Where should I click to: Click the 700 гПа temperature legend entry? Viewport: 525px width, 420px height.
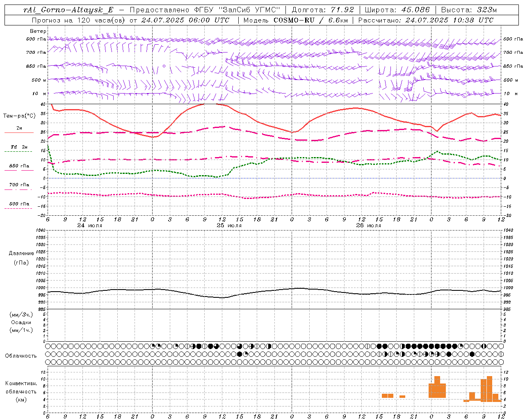coord(19,185)
